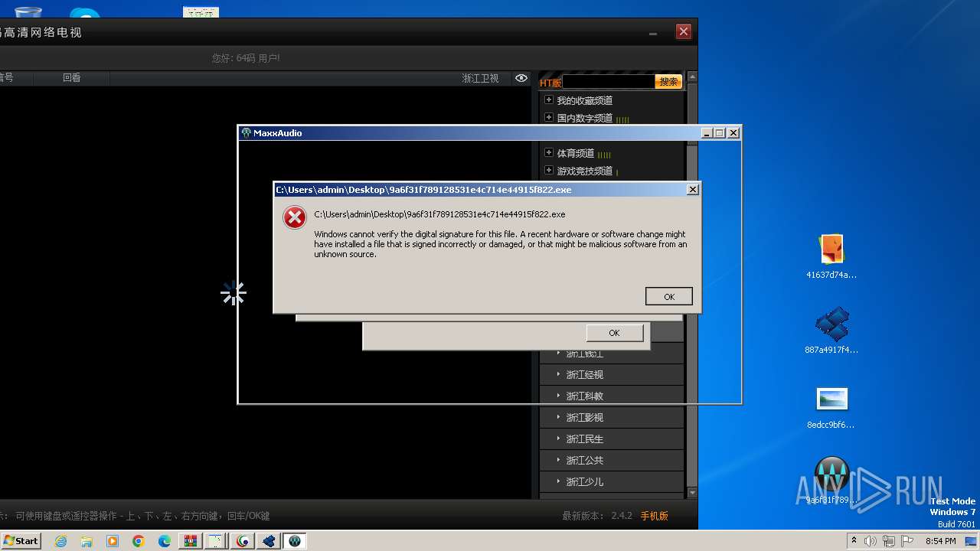980x551 pixels.
Task: Click OK in the digital signature error dialog
Action: [668, 296]
